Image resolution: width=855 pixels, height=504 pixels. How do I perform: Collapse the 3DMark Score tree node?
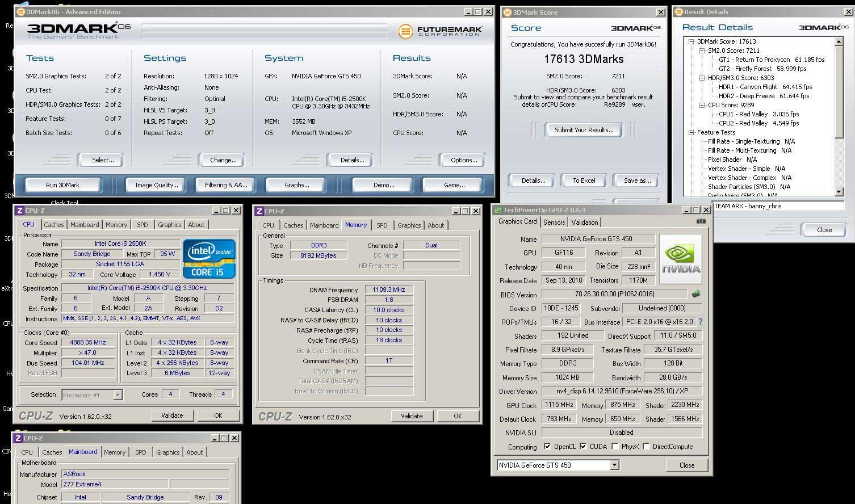(x=691, y=41)
